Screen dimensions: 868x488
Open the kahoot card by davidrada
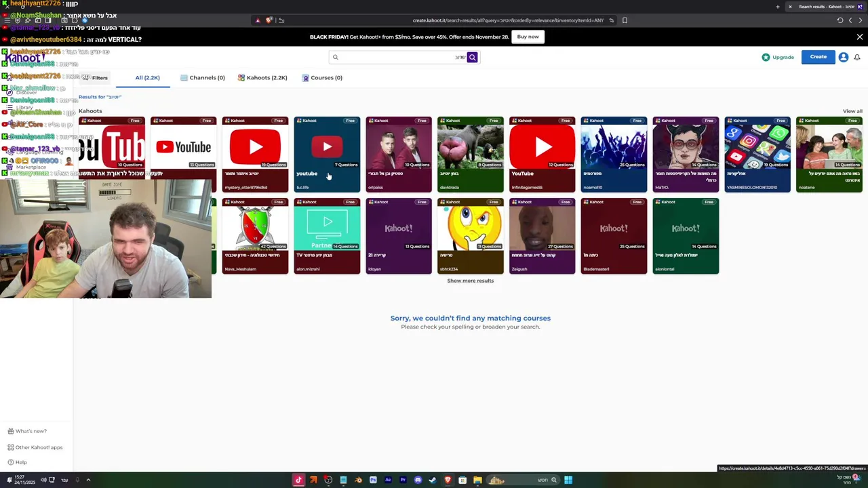coord(471,155)
